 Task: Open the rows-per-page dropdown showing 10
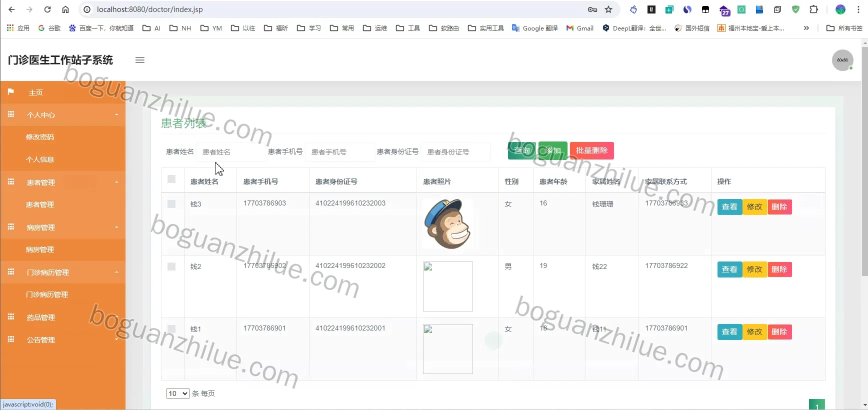(177, 393)
